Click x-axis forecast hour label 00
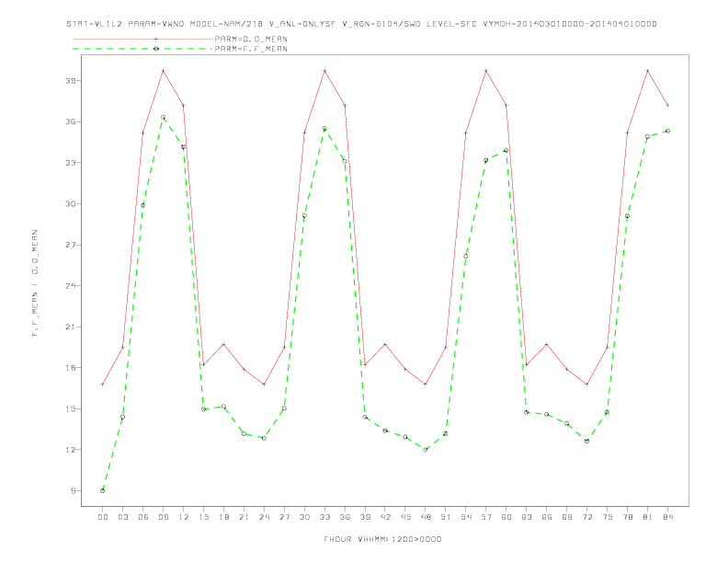 103,517
